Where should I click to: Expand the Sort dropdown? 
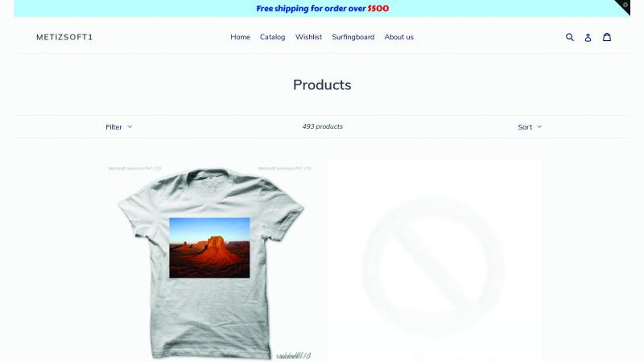coord(530,127)
